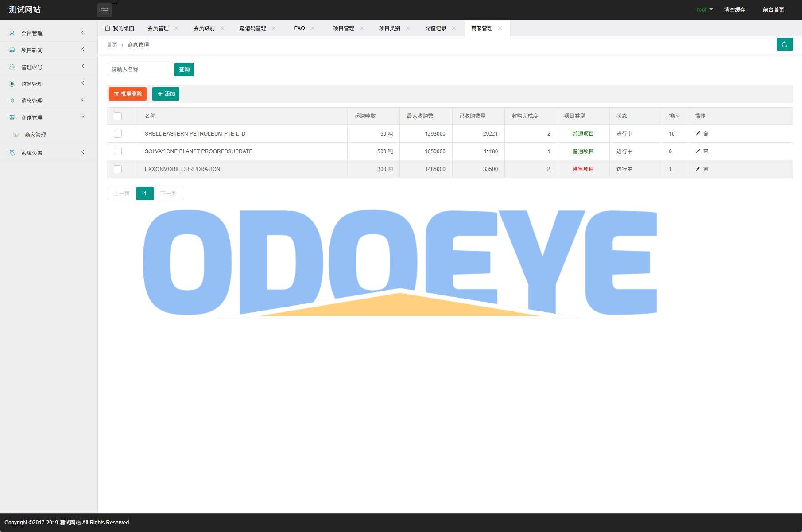The width and height of the screenshot is (802, 532).
Task: Click the 消息管理 speaker icon in sidebar
Action: 12,101
